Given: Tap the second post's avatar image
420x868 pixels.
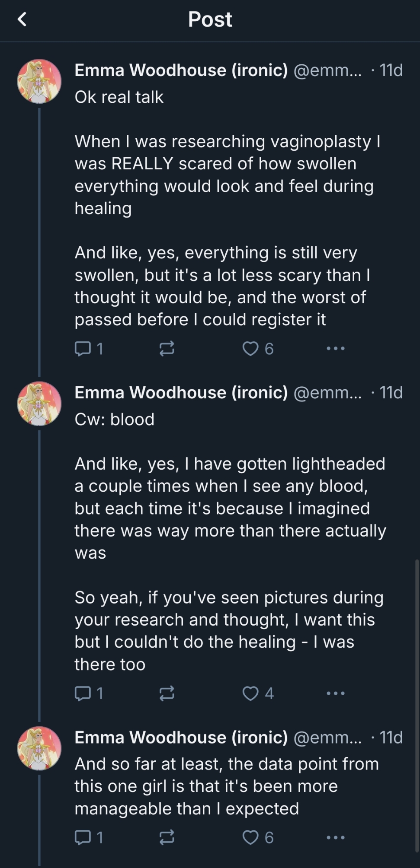Looking at the screenshot, I should [x=39, y=404].
